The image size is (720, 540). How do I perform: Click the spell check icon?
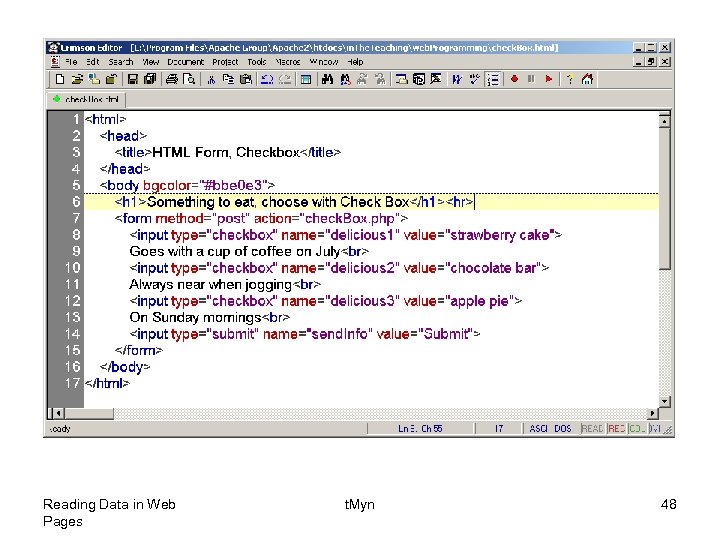(x=474, y=79)
